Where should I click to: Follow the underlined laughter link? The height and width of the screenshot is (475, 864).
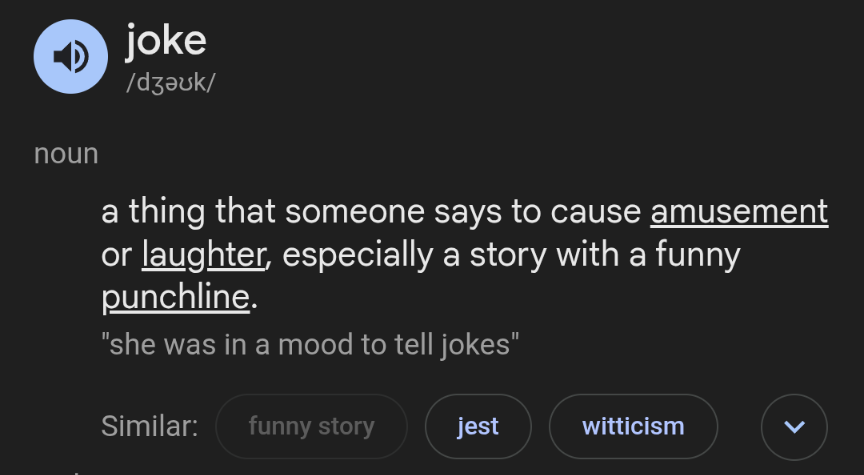click(204, 255)
